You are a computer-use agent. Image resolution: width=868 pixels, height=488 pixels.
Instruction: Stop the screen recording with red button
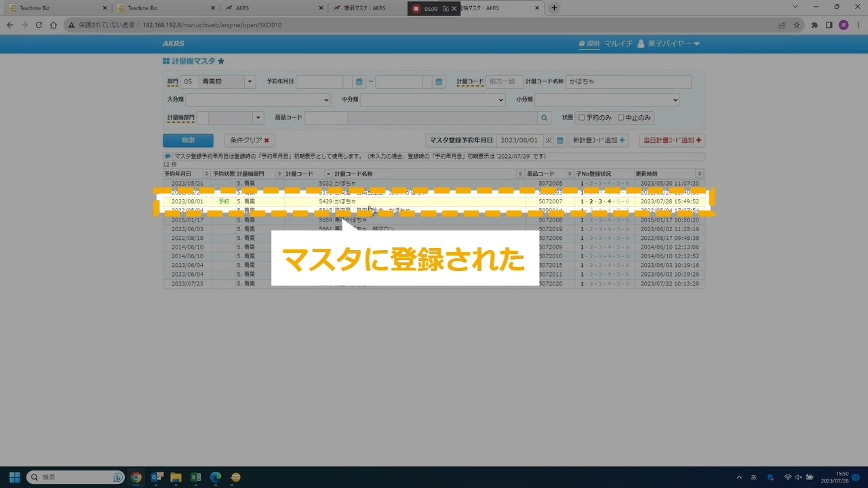coord(416,9)
